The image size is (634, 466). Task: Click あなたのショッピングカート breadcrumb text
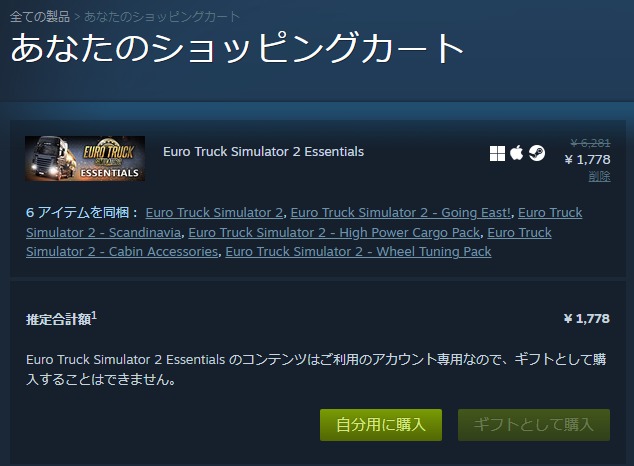pyautogui.click(x=162, y=17)
